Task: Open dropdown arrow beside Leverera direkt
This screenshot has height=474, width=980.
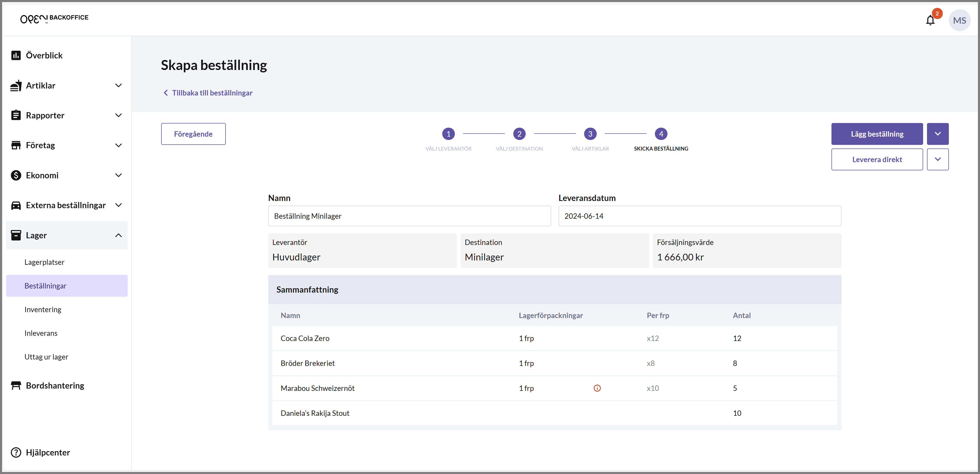Action: point(937,159)
